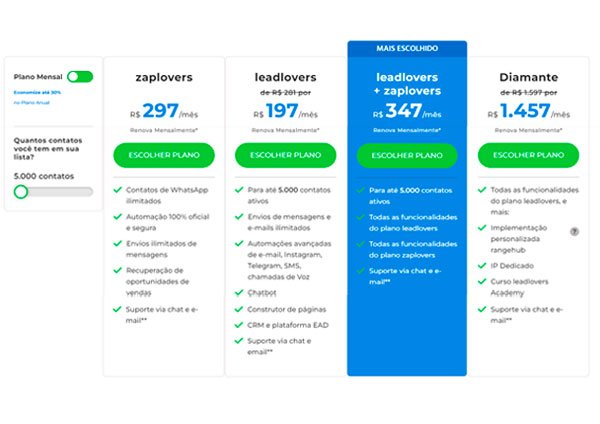The image size is (600, 424).
Task: Click the checkmark beside CRM e plataforma EAD
Action: coord(239,325)
